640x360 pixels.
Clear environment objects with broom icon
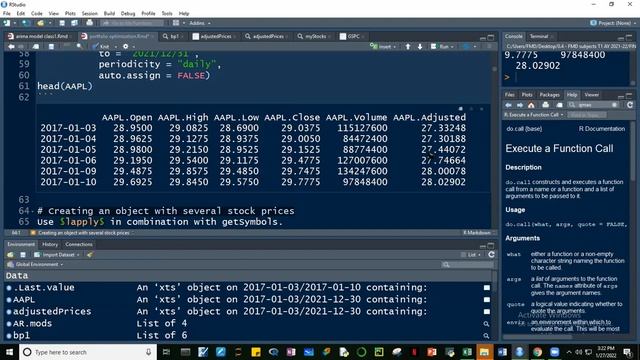pos(89,255)
